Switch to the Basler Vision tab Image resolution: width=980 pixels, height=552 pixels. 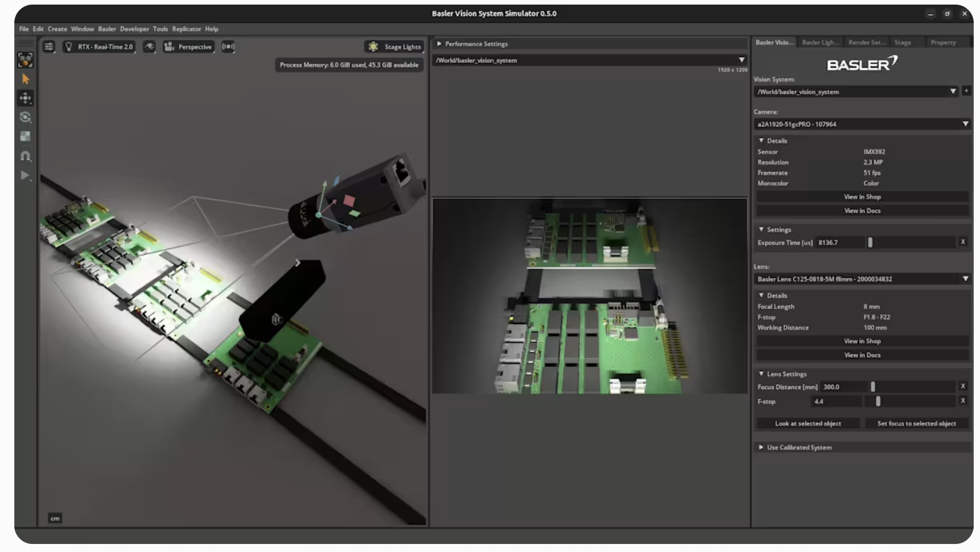click(774, 42)
